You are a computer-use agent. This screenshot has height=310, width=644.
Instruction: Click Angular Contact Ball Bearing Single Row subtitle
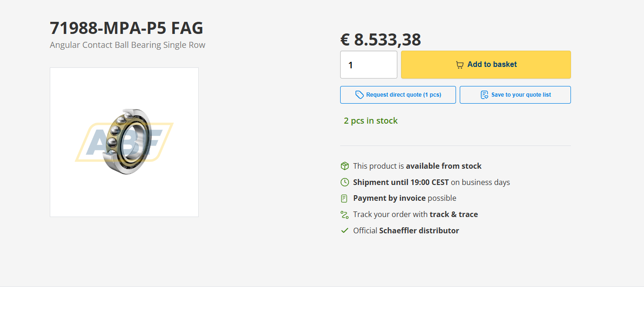[x=127, y=45]
